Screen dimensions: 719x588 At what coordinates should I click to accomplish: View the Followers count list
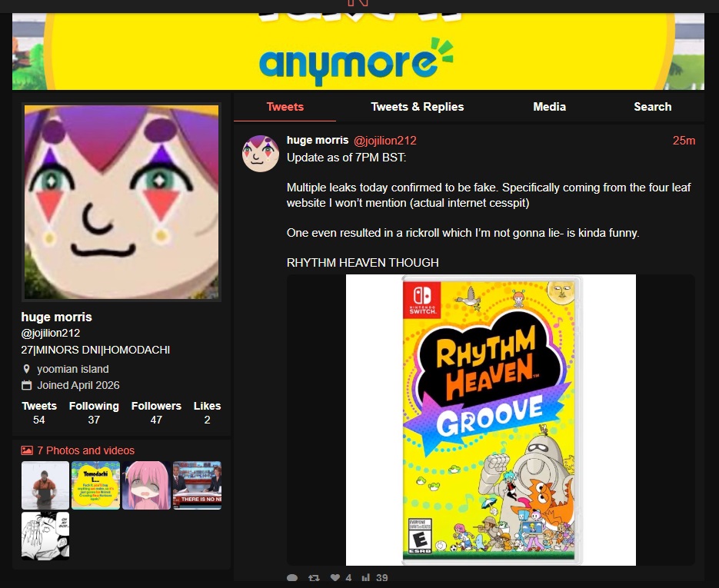point(156,413)
